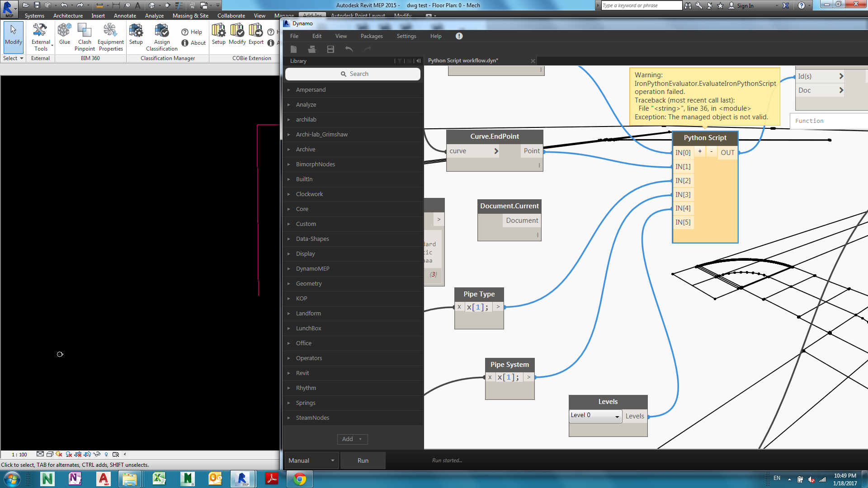Click the library Search field
Screen dimensions: 868x488
click(x=353, y=74)
